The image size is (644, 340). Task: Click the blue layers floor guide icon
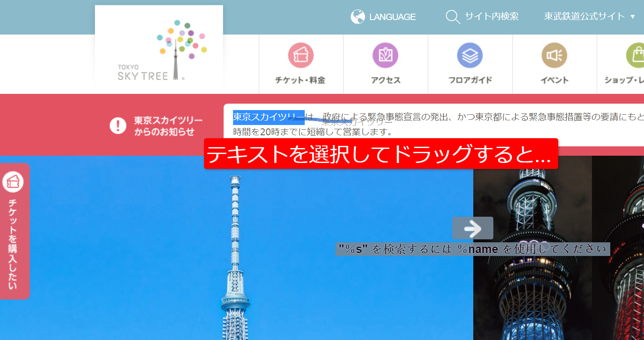coord(470,55)
